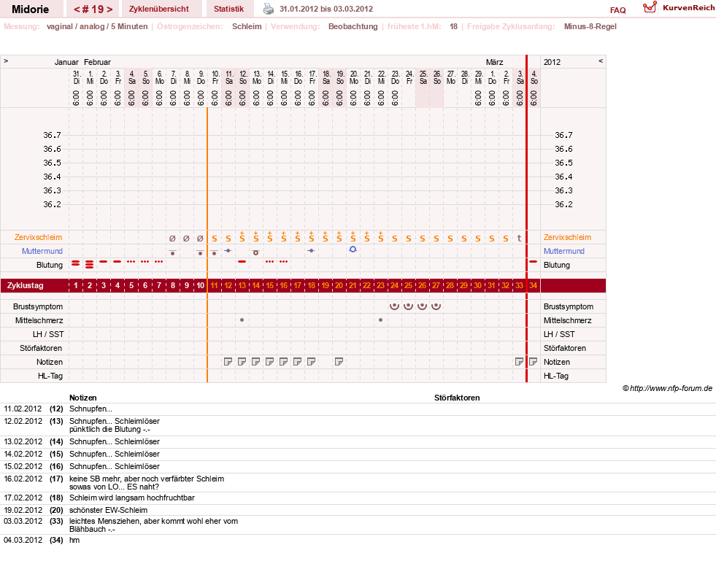Click the Störfaktoren column heading below the chart
The width and height of the screenshot is (716, 588).
[457, 398]
